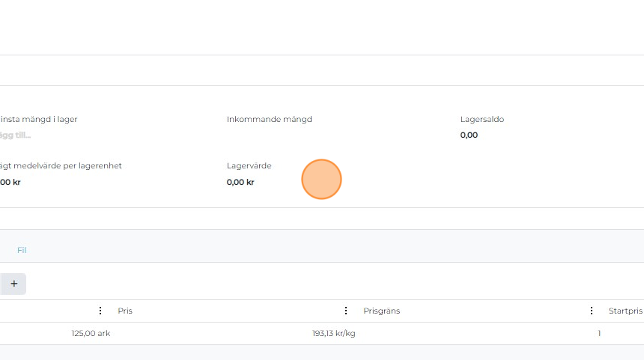Click the 'Lägg till...' minimum stock field
This screenshot has width=644, height=360.
pyautogui.click(x=16, y=135)
